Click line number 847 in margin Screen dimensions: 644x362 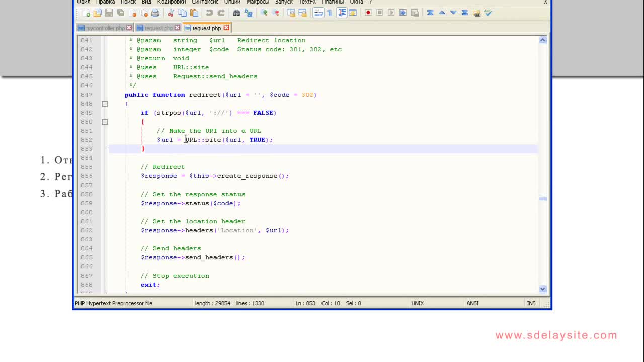coord(86,95)
